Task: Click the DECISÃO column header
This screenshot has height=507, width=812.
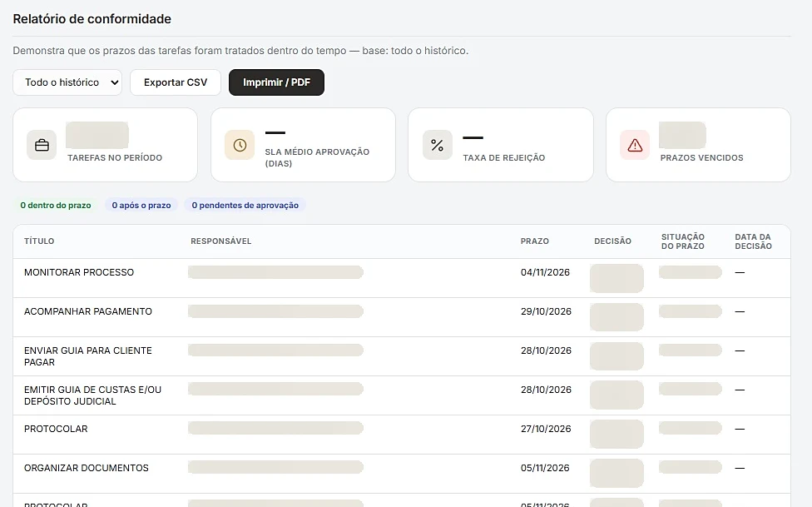Action: point(612,241)
